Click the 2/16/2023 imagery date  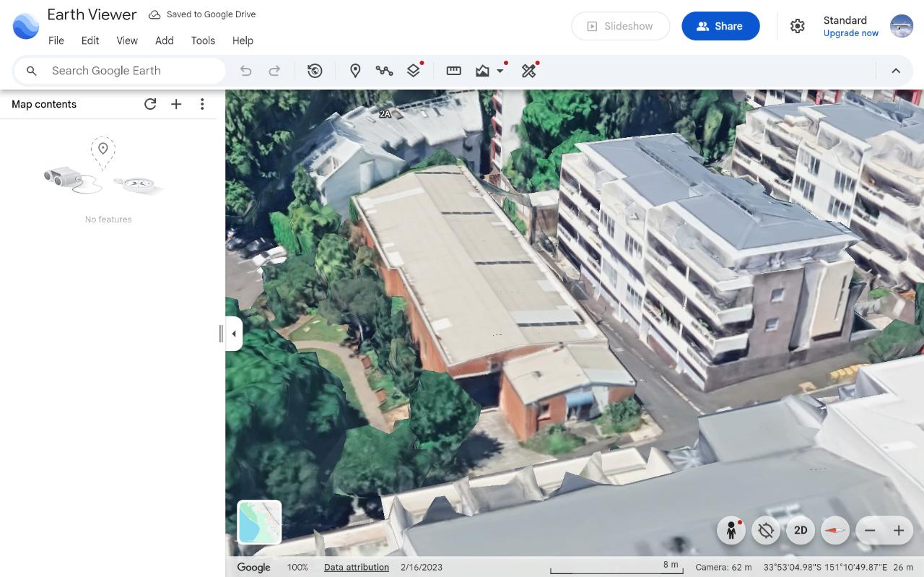pyautogui.click(x=422, y=568)
